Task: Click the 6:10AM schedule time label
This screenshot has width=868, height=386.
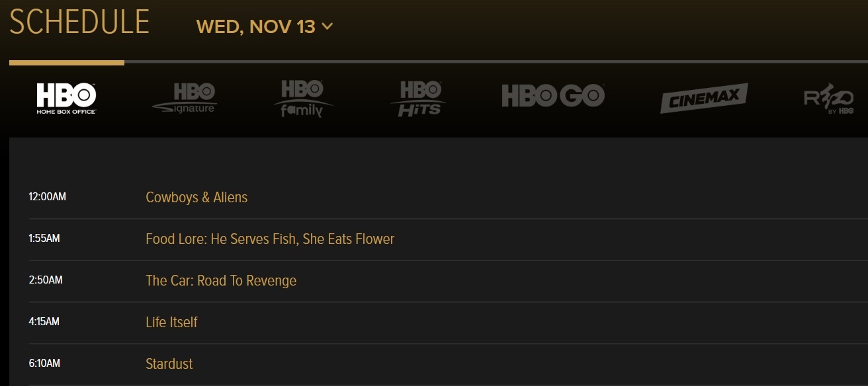Action: pos(44,364)
